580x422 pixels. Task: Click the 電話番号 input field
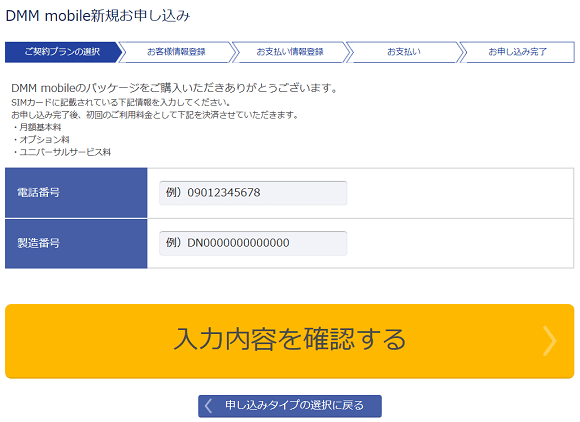pyautogui.click(x=253, y=193)
